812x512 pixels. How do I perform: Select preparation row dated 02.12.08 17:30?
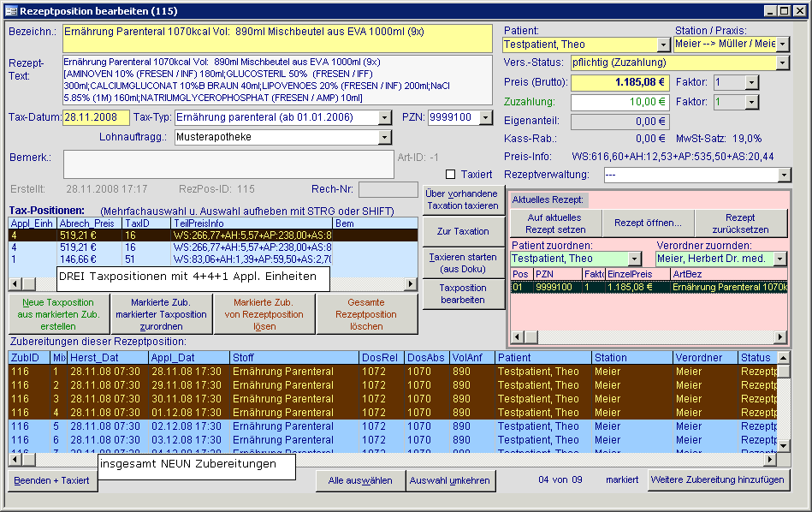point(393,426)
